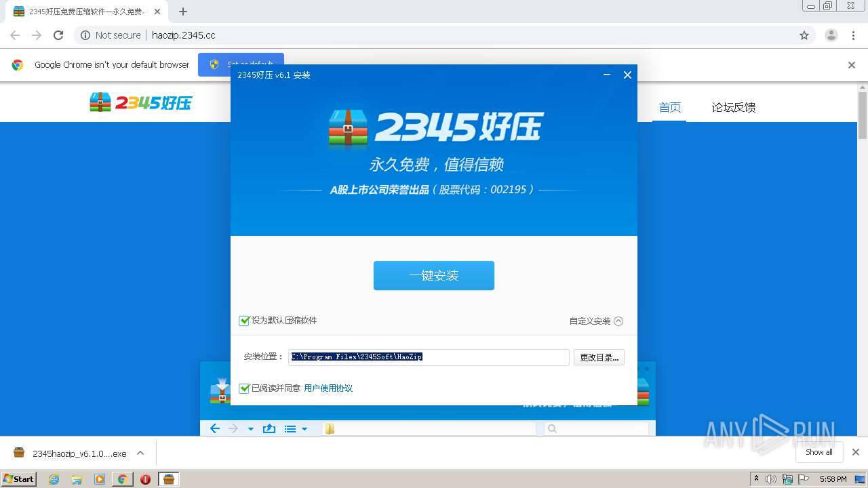
Task: Click the Chrome back arrow
Action: tap(15, 35)
